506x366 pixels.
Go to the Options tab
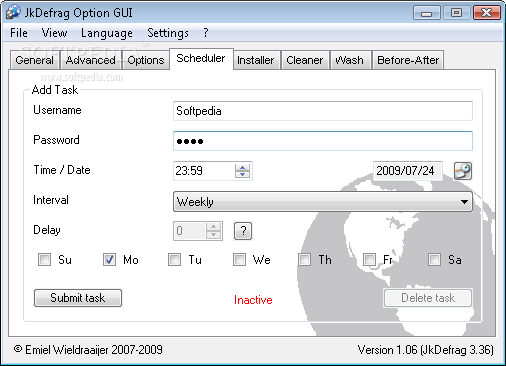click(x=146, y=60)
